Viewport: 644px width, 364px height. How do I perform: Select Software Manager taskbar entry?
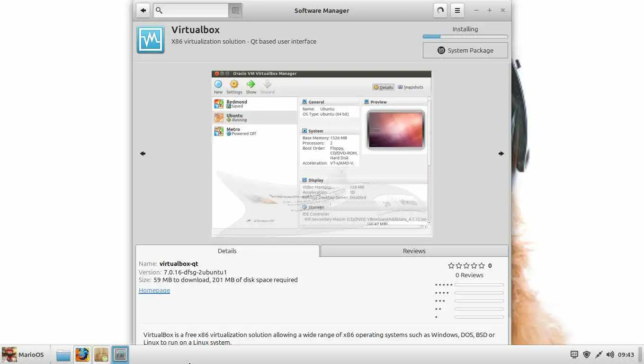coord(120,355)
